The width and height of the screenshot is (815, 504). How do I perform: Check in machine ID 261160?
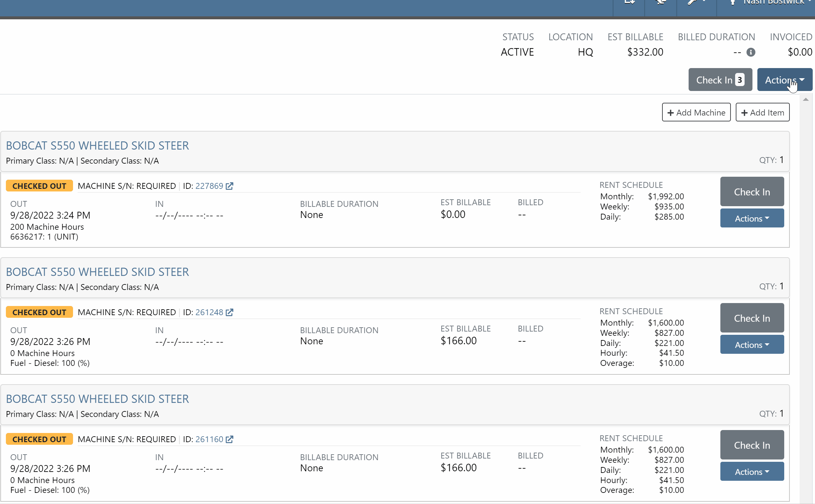pyautogui.click(x=752, y=445)
